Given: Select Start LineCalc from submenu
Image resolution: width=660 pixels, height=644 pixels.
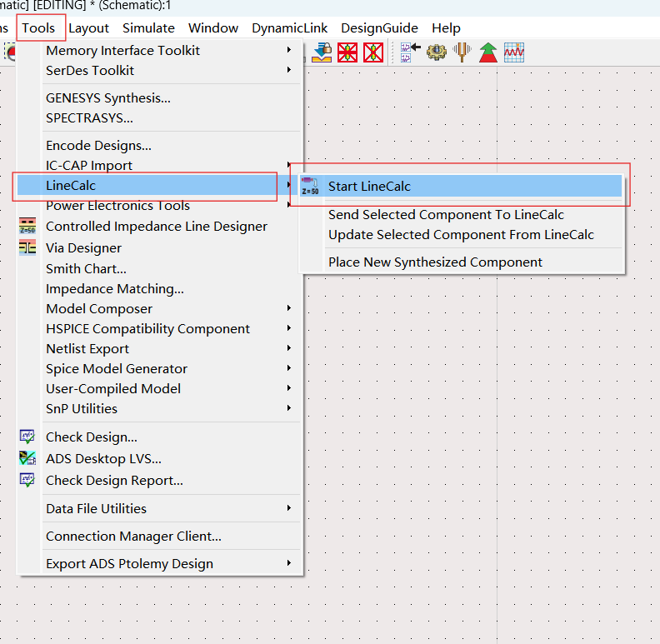Looking at the screenshot, I should [461, 186].
